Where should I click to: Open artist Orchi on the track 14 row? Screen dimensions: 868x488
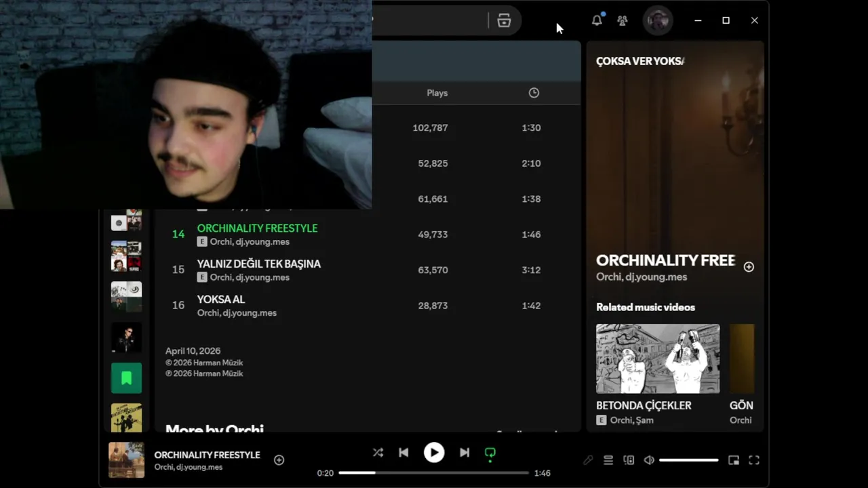click(220, 242)
